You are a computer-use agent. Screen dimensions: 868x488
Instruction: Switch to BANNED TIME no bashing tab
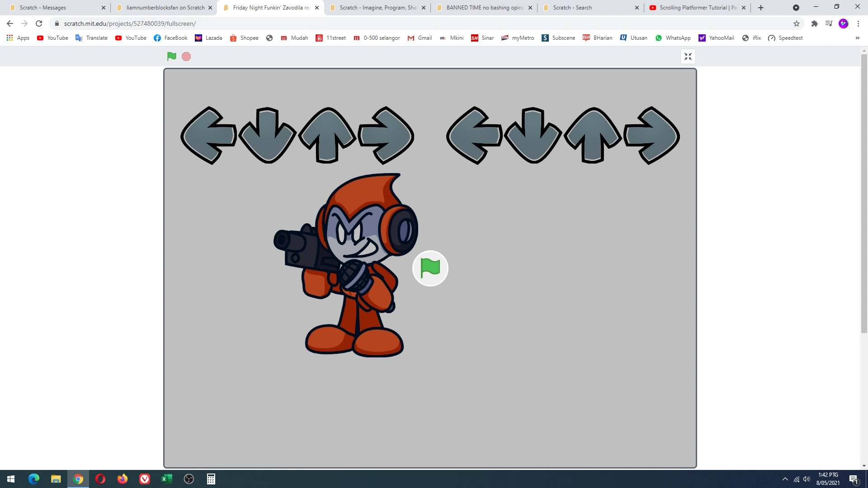point(484,8)
